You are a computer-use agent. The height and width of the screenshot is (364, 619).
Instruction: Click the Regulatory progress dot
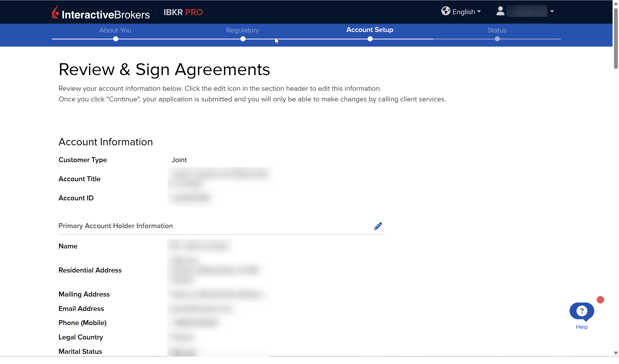[x=243, y=39]
